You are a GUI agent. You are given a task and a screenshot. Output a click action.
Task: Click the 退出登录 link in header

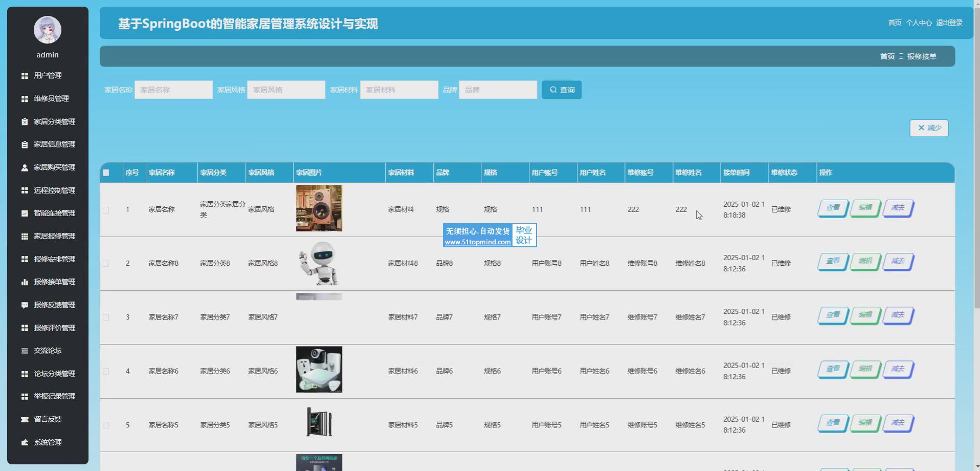[x=949, y=23]
